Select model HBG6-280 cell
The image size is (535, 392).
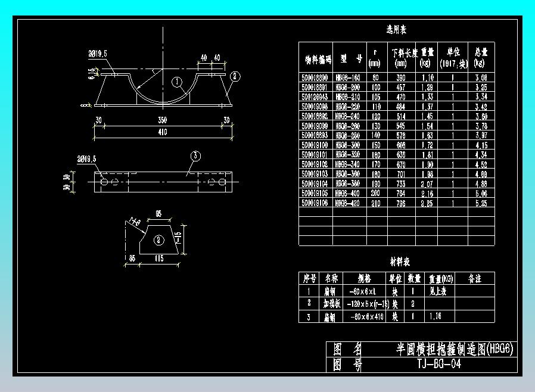click(348, 135)
